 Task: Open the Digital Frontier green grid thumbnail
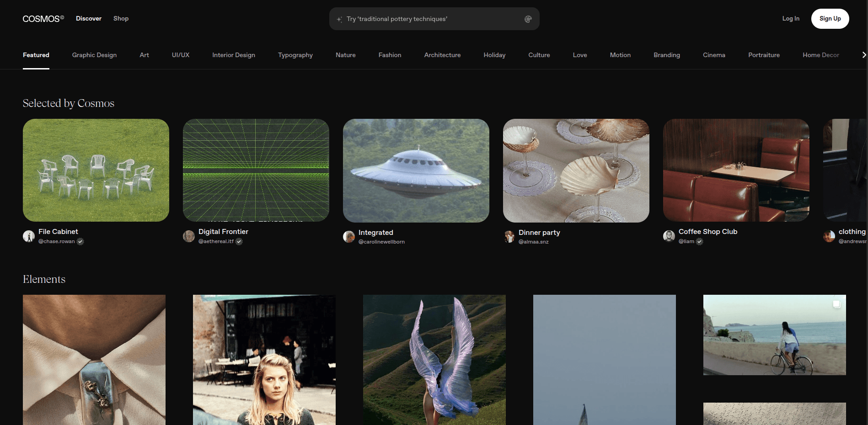click(256, 170)
